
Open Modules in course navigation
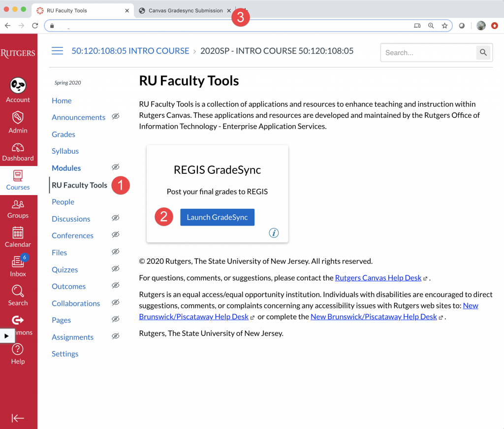coord(66,168)
